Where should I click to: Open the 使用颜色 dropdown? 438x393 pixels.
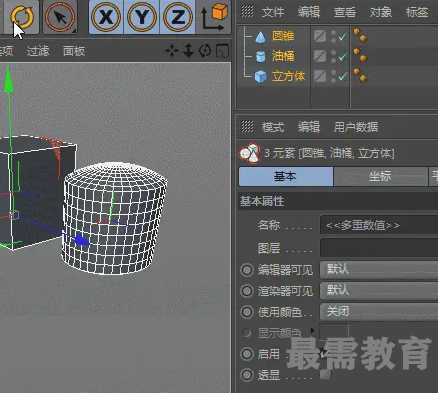coord(379,312)
